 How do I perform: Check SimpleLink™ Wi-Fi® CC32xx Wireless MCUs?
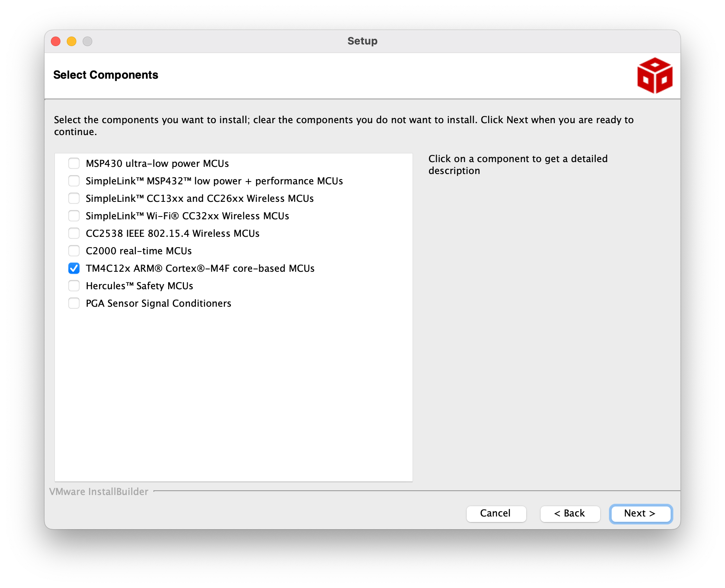coord(74,216)
